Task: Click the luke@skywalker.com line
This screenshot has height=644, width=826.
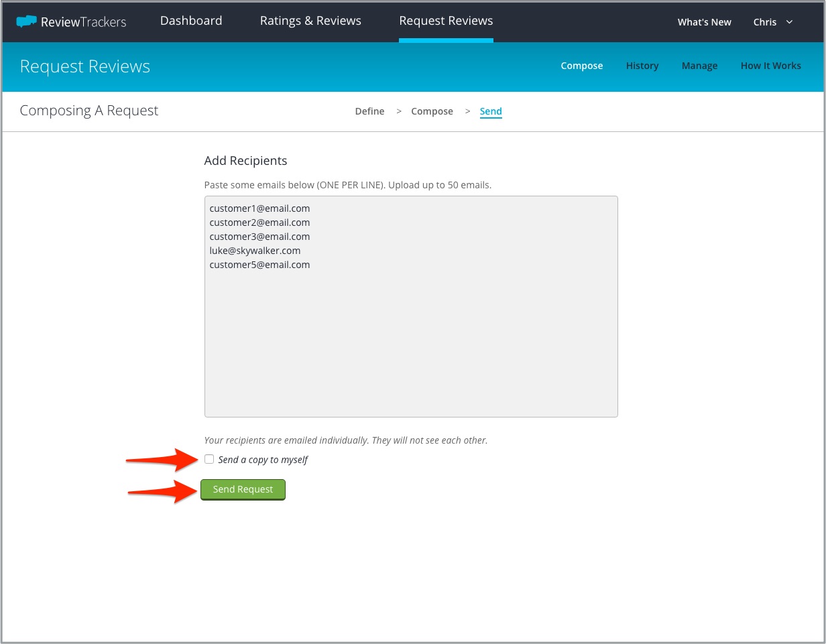Action: [x=255, y=251]
